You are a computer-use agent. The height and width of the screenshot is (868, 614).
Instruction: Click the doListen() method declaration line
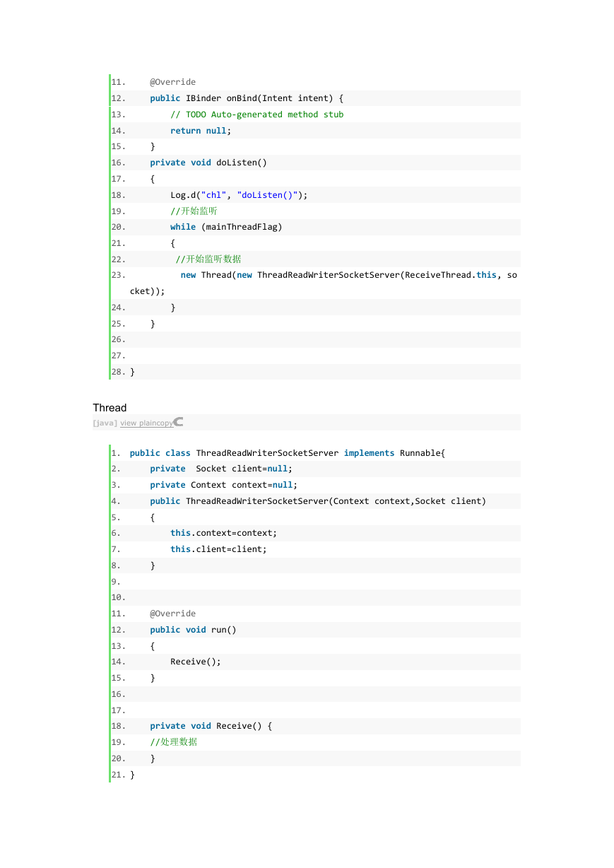pos(208,163)
